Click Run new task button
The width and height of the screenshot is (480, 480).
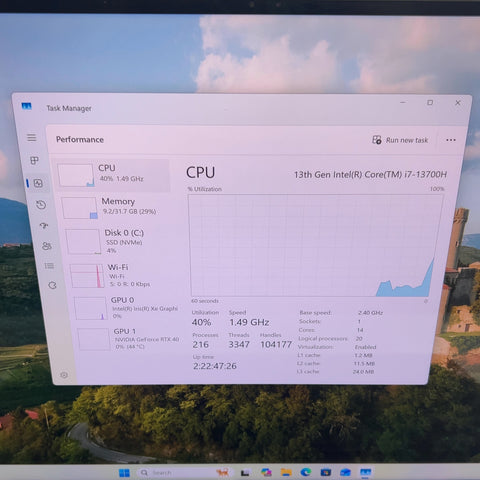(400, 140)
